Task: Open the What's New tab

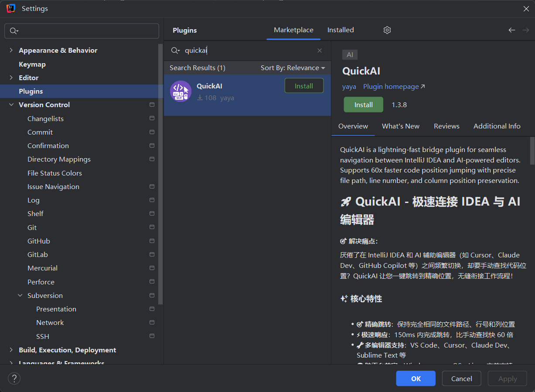Action: (x=401, y=126)
